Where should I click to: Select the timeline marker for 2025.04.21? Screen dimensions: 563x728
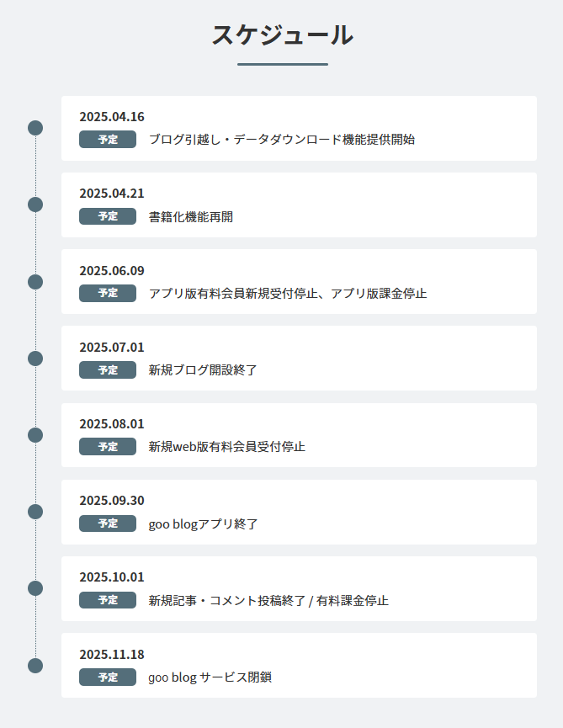pyautogui.click(x=35, y=205)
